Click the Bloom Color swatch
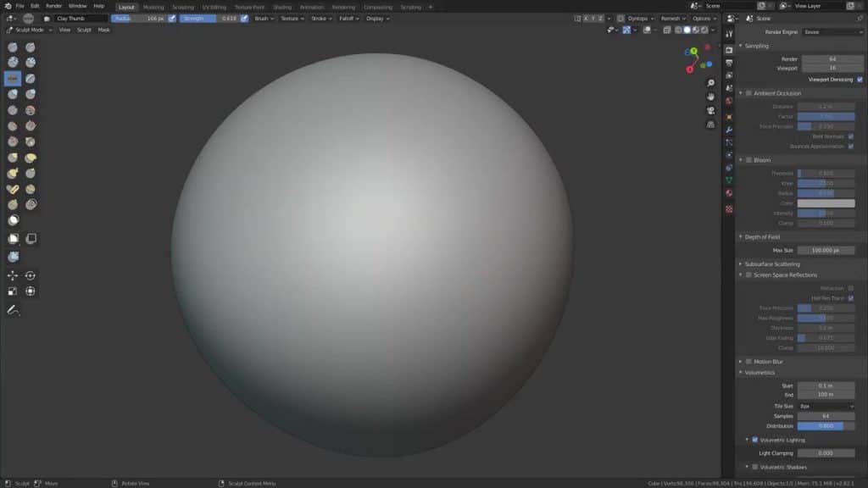This screenshot has height=488, width=868. tap(826, 203)
